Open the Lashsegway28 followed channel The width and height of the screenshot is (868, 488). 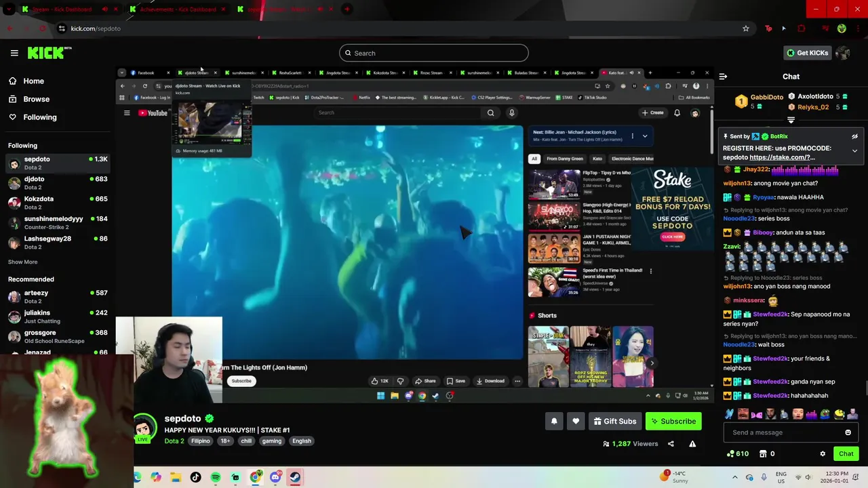[x=58, y=243]
